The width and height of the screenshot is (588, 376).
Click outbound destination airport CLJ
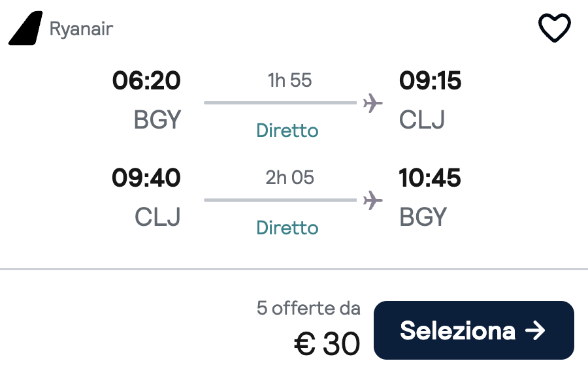(422, 120)
